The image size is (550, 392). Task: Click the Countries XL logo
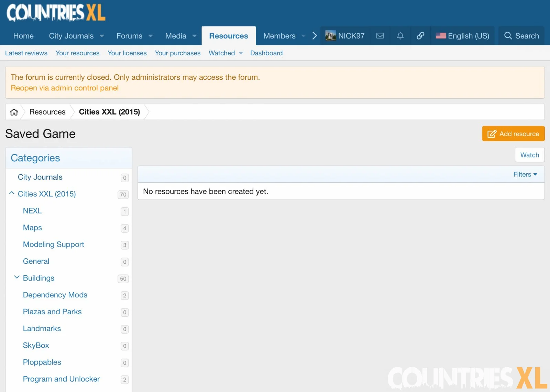point(56,13)
